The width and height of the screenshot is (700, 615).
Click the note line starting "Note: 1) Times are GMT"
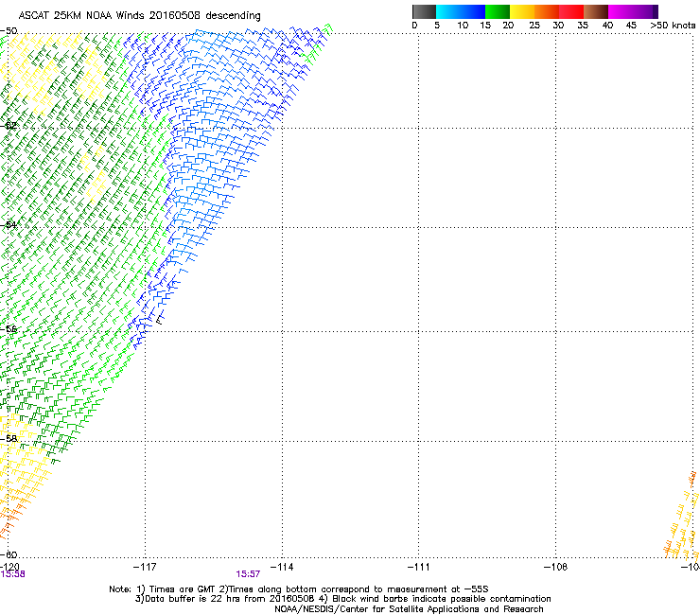pyautogui.click(x=299, y=589)
